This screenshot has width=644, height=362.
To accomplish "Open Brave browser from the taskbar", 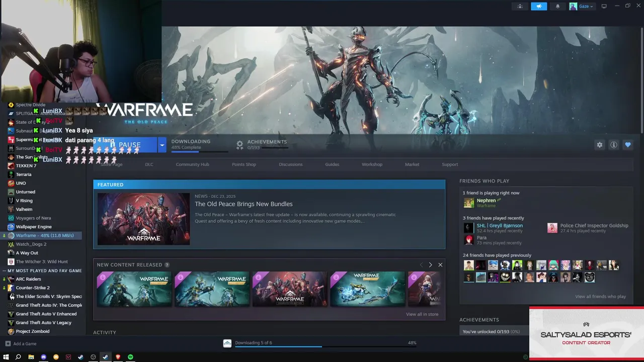I will pos(118,357).
